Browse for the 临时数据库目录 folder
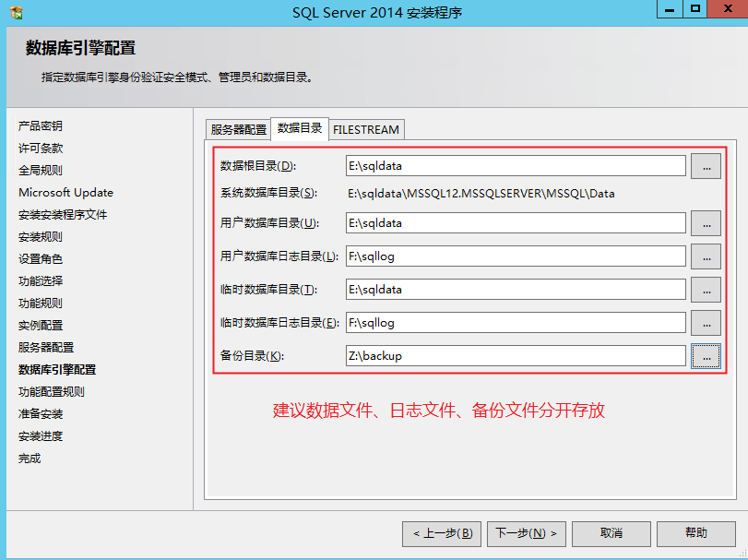Viewport: 748px width, 560px height. tap(706, 290)
